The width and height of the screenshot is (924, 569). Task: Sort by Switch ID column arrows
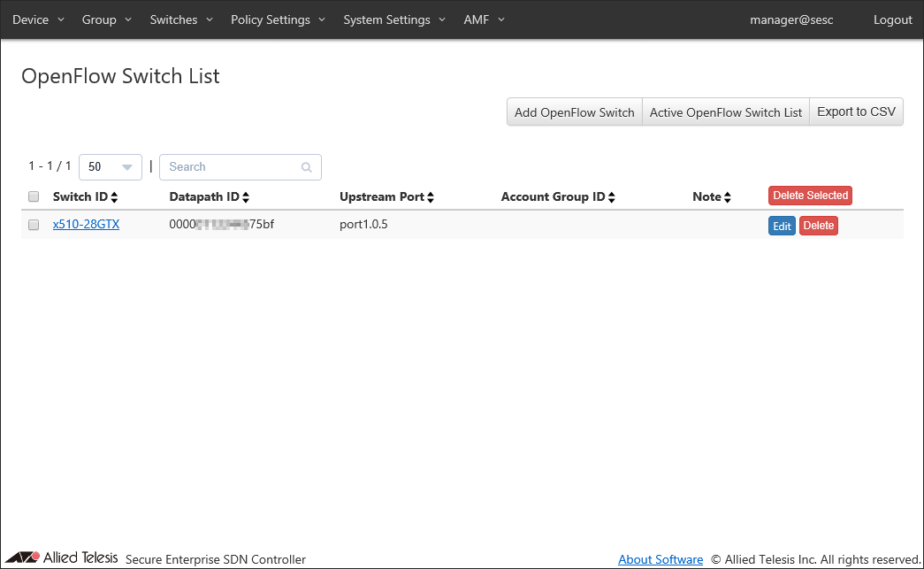(x=114, y=197)
